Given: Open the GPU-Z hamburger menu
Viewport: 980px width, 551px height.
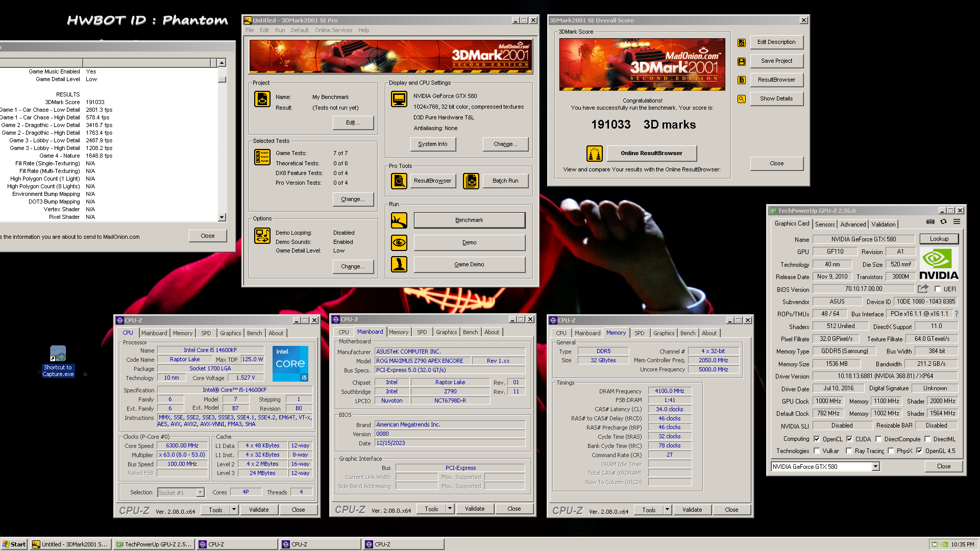Looking at the screenshot, I should pos(957,222).
